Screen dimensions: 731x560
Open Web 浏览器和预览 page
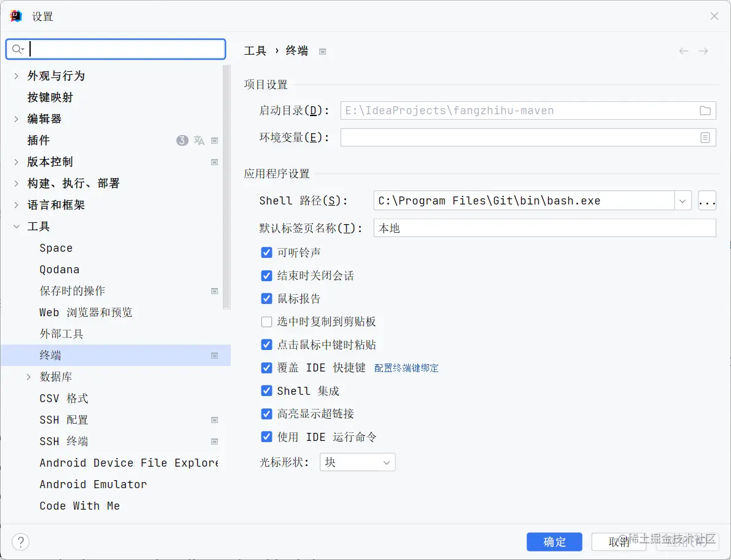click(86, 313)
